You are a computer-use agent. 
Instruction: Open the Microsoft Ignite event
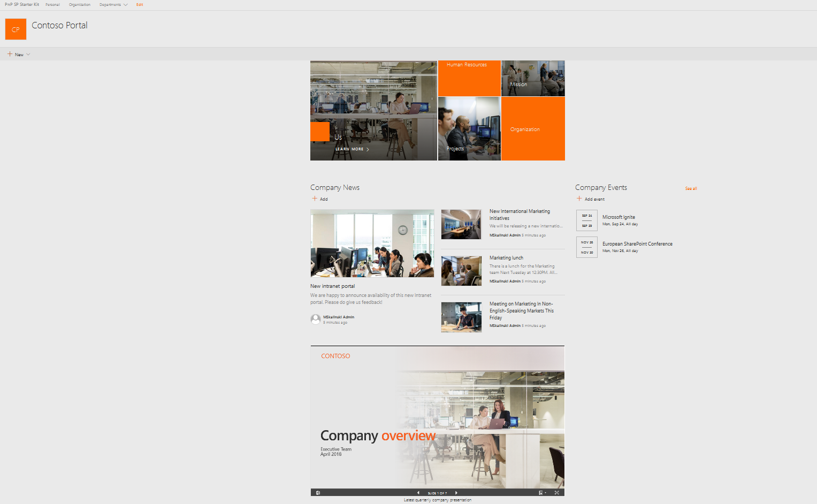pos(619,217)
